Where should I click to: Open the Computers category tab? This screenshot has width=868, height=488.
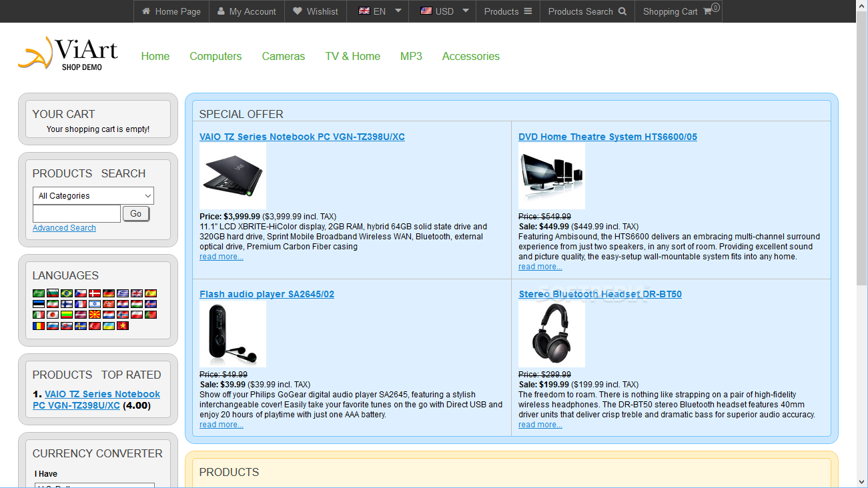pyautogui.click(x=215, y=56)
